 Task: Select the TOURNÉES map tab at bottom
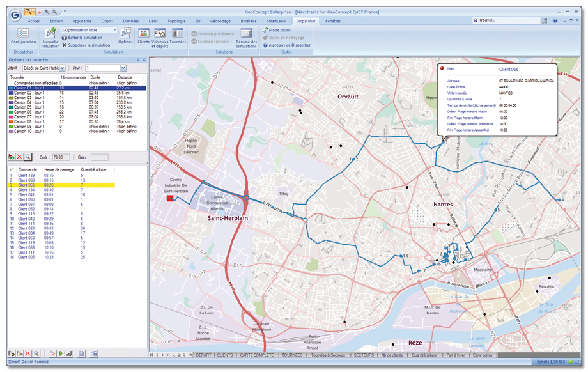(x=291, y=355)
